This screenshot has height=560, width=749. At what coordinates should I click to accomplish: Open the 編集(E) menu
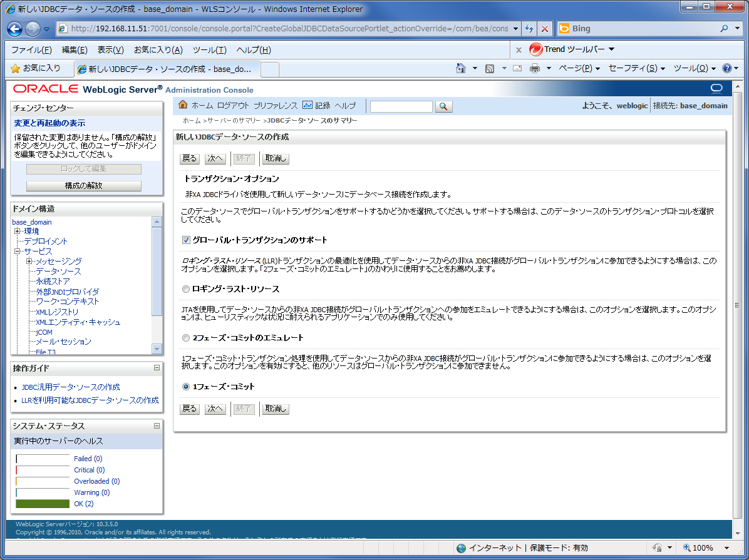(x=75, y=49)
